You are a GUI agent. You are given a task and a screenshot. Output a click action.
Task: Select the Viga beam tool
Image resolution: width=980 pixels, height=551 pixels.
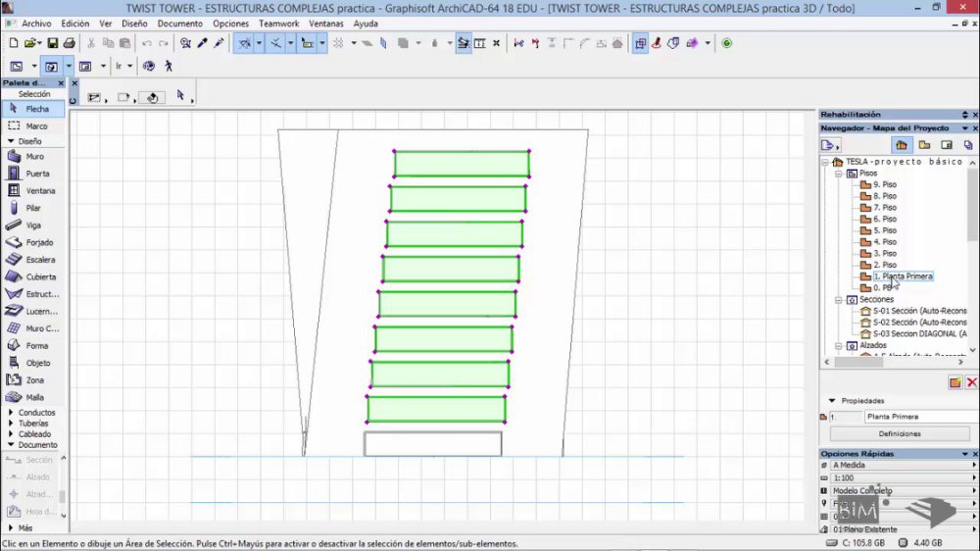32,225
